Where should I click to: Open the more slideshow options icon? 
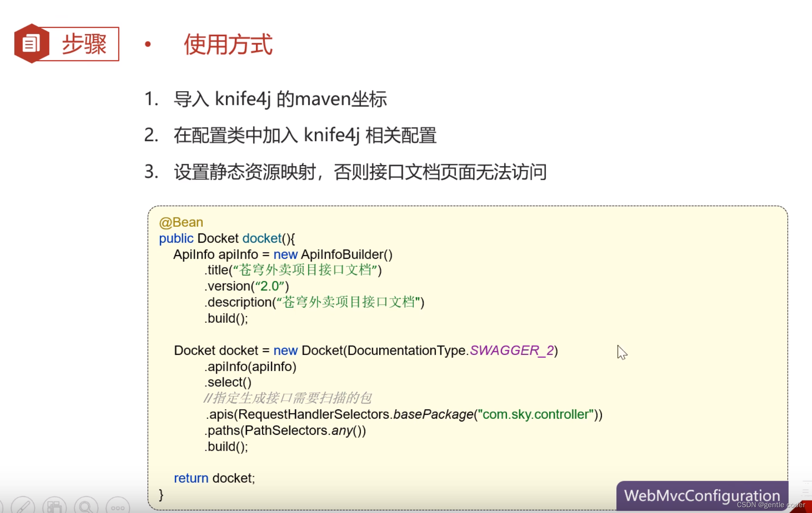click(117, 507)
